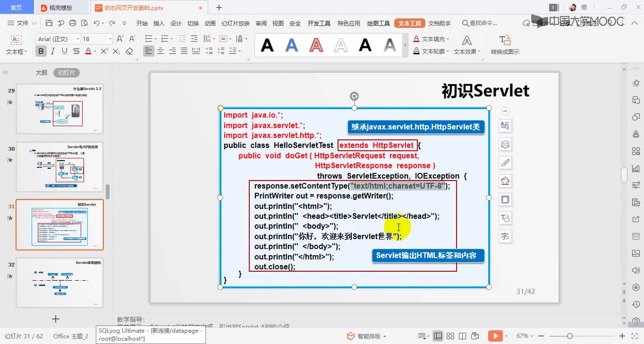
Task: Select slide 30 thumbnail Servlet与JSP的关系
Action: (x=59, y=167)
